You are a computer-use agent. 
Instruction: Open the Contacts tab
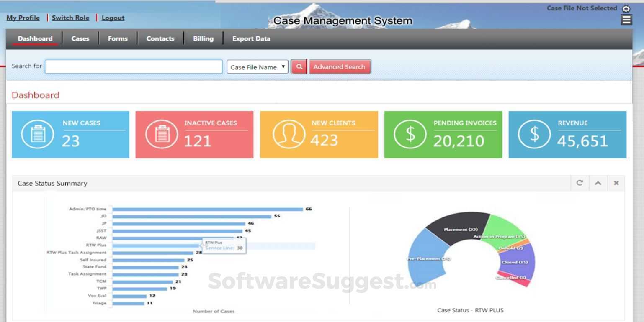(x=160, y=38)
